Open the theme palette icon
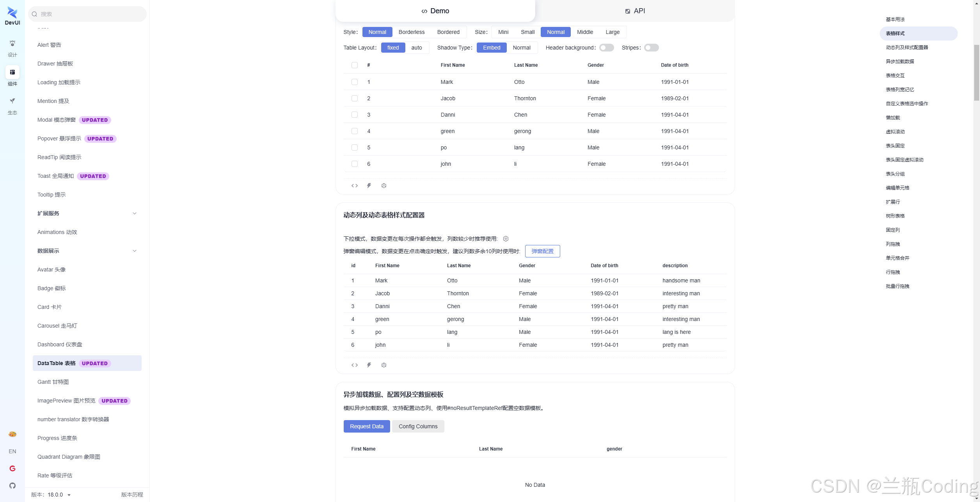The height and width of the screenshot is (502, 980). point(12,434)
